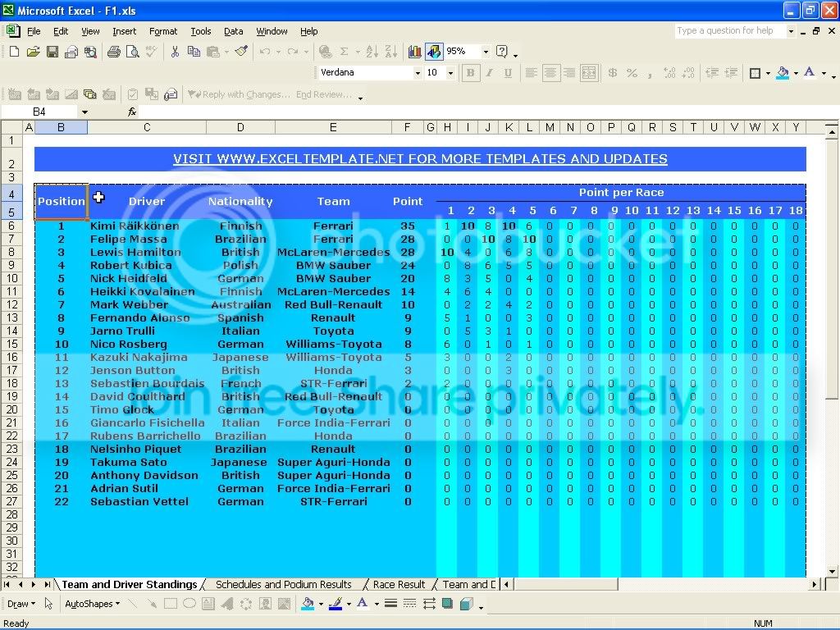Click the Sort Ascending icon

(x=372, y=52)
